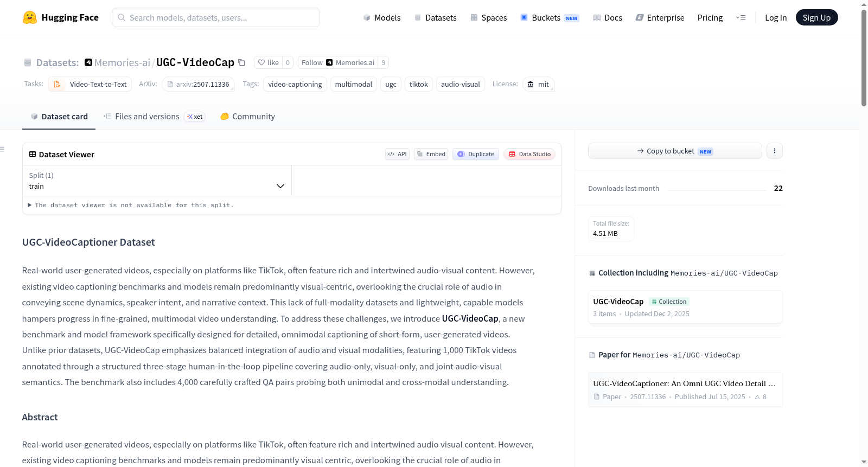
Task: Open Buckets in the navigation
Action: [550, 17]
